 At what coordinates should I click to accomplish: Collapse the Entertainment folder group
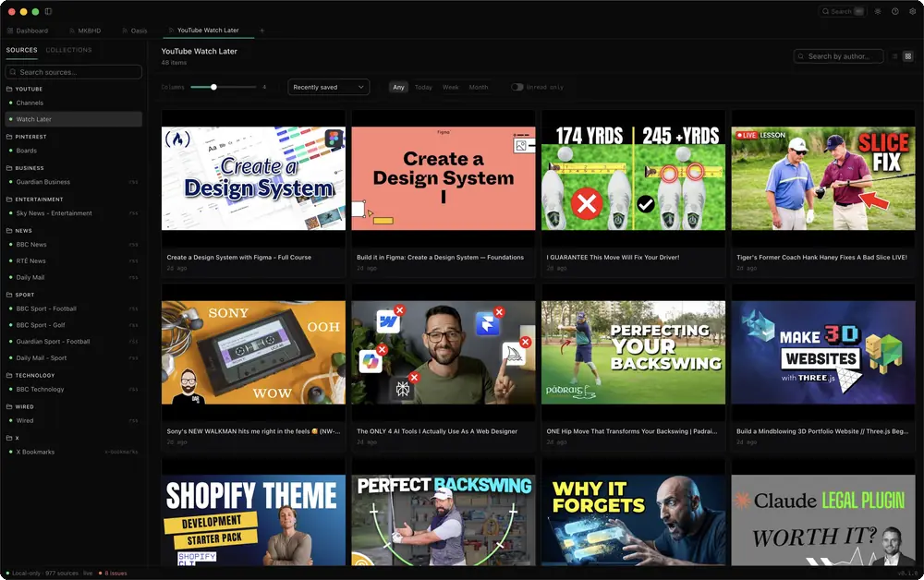click(x=35, y=199)
